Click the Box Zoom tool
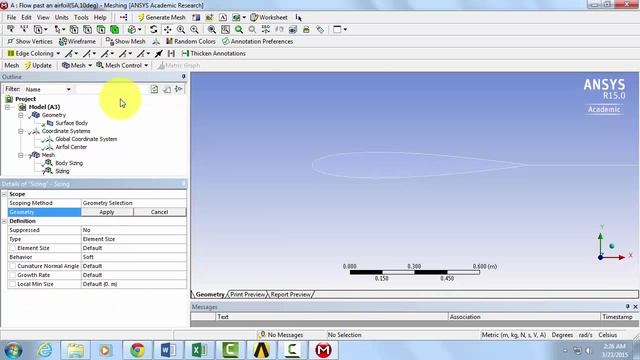This screenshot has height=360, width=640. (x=225, y=29)
